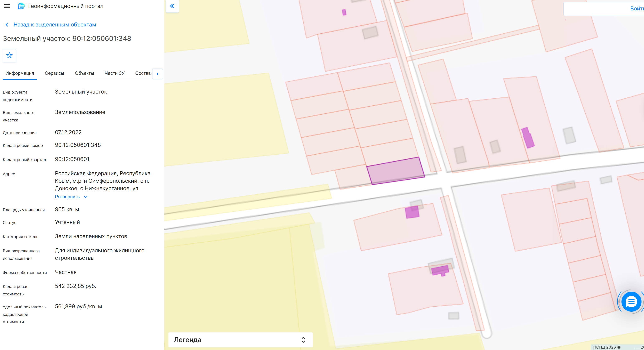Go to the Информация tab
This screenshot has width=644, height=350.
pos(20,73)
